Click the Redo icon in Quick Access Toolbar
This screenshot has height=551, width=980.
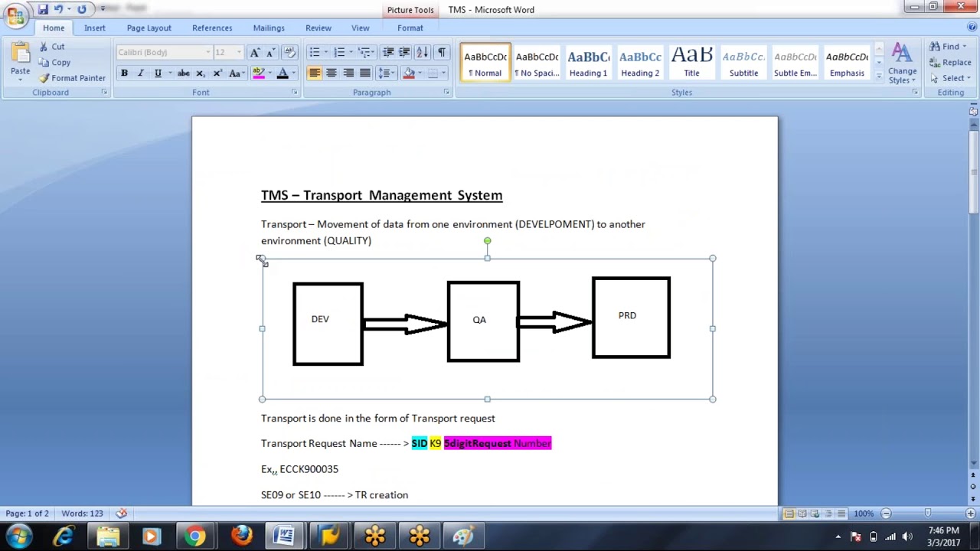pos(81,9)
